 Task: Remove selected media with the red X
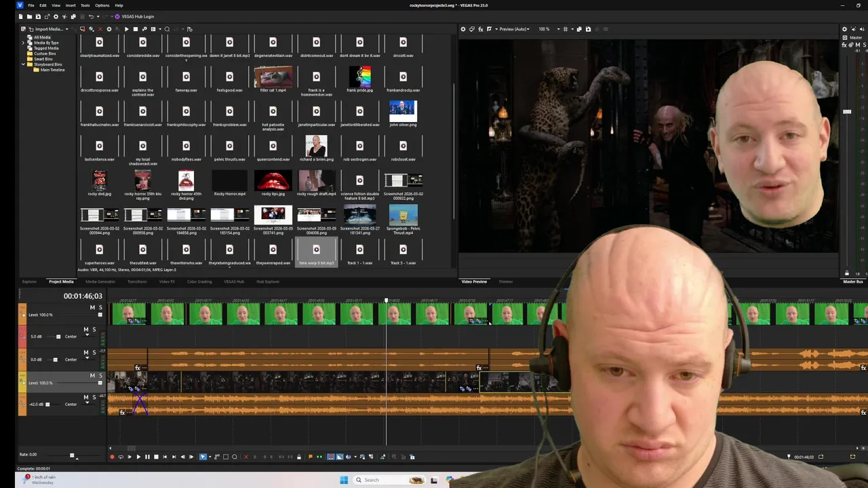[100, 29]
